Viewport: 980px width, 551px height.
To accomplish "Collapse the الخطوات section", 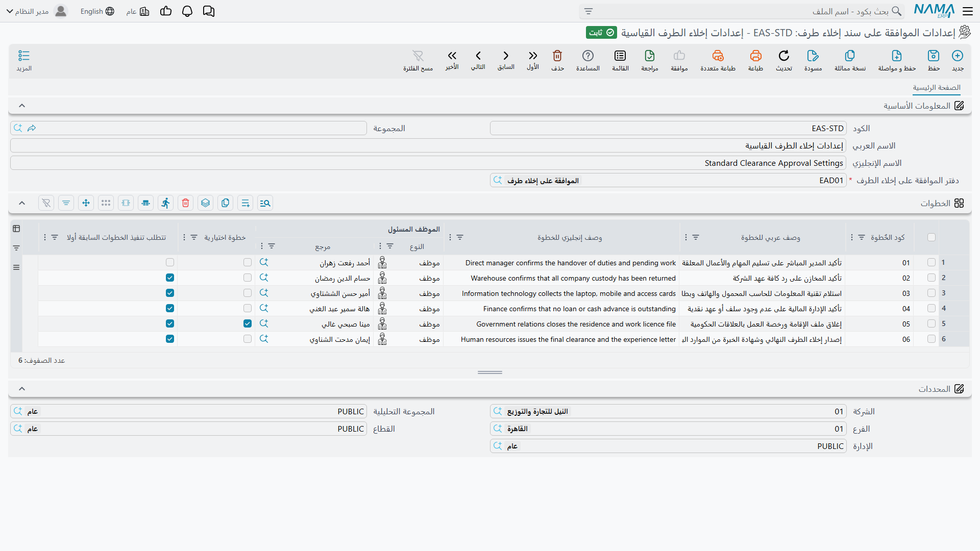I will click(22, 203).
